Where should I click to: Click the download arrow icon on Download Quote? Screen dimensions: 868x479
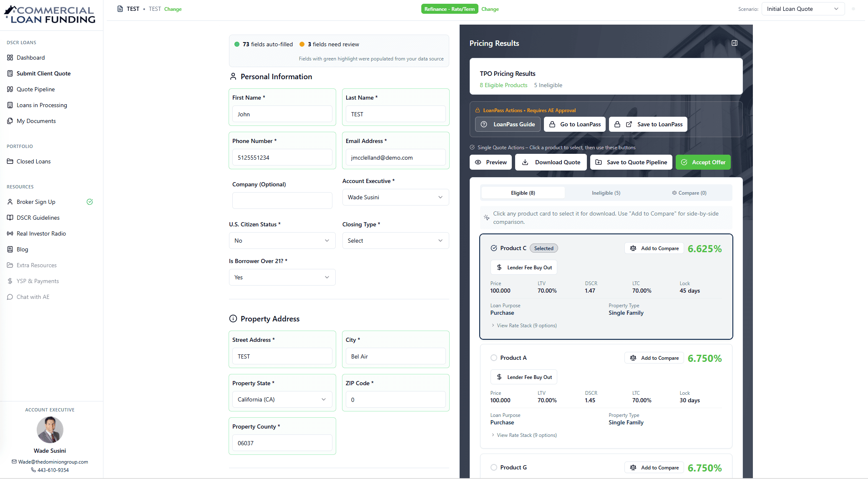tap(526, 162)
